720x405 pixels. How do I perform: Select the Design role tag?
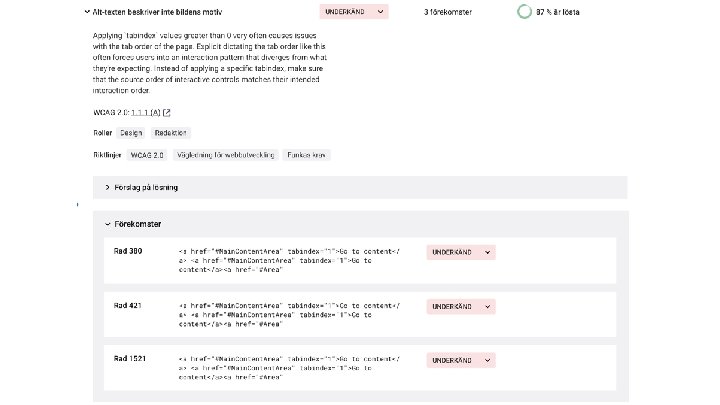coord(131,133)
